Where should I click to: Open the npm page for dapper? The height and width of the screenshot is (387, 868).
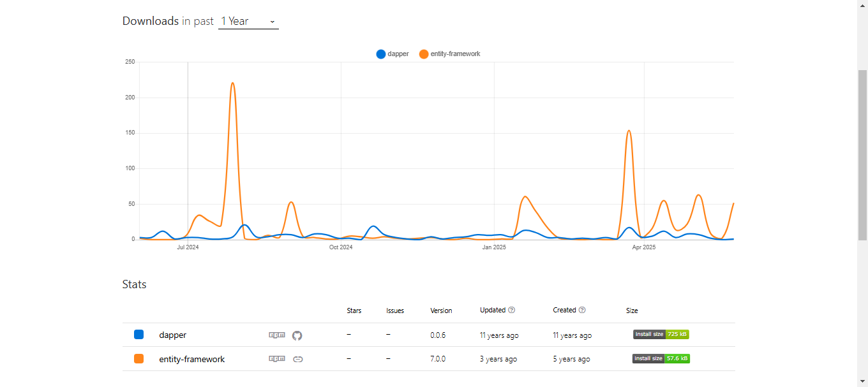(x=277, y=335)
